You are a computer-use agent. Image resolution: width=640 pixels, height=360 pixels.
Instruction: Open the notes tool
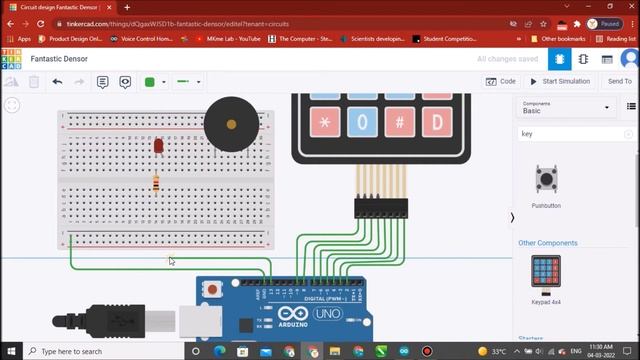click(102, 82)
